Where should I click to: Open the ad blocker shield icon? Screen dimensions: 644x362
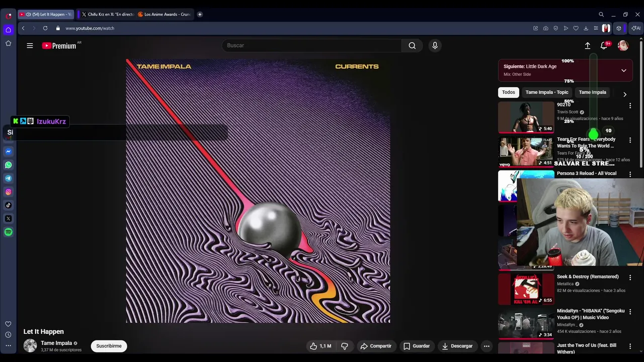pyautogui.click(x=556, y=28)
